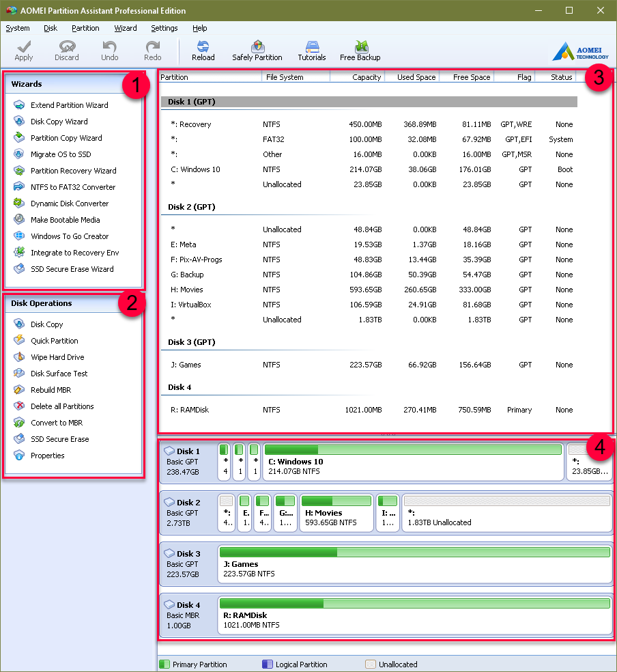Screen dimensions: 617x672
Task: Click the Make Bootable Media icon
Action: tap(19, 220)
